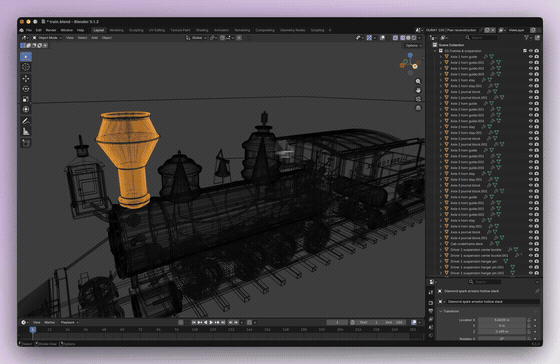Jump to timeline start endpoint
This screenshot has width=560, height=364.
[194, 322]
